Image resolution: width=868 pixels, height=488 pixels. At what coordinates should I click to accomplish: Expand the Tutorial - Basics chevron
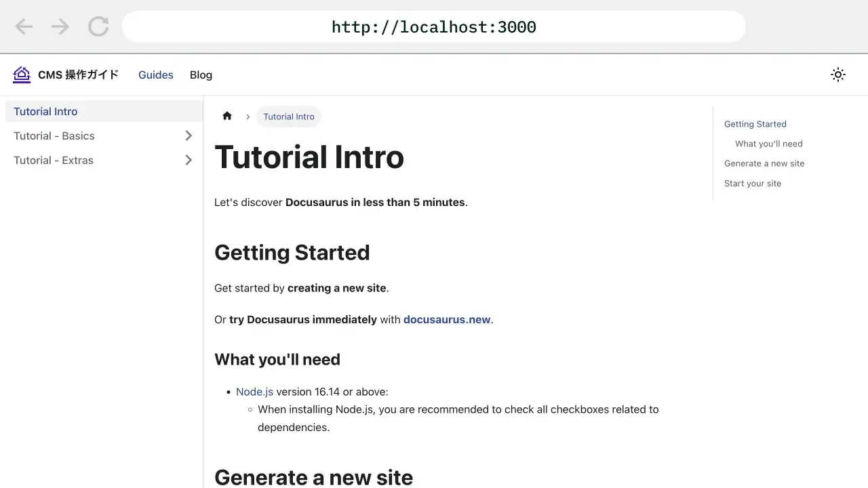pyautogui.click(x=189, y=136)
